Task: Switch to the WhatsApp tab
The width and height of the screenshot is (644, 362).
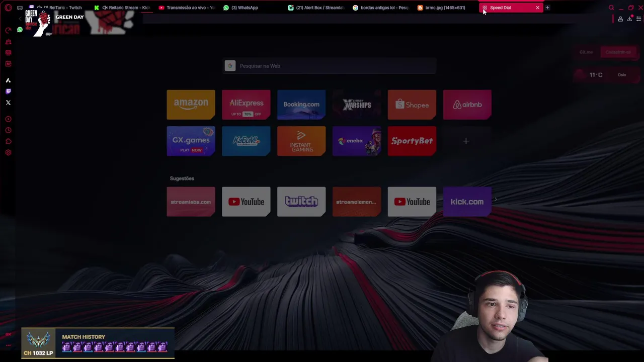Action: pyautogui.click(x=252, y=8)
